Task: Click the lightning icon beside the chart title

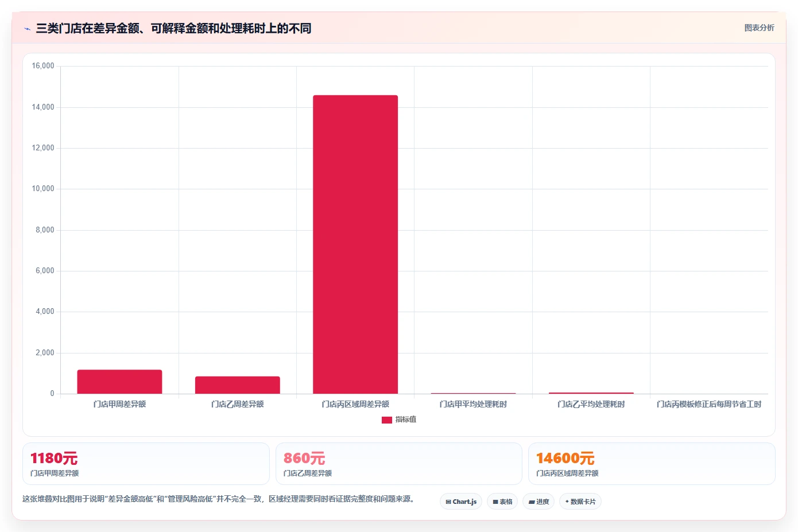Action: pos(27,29)
